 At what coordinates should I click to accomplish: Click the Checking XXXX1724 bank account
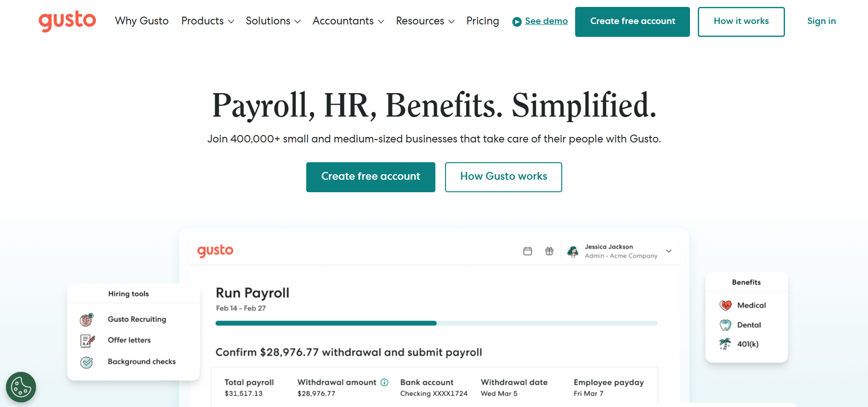click(434, 394)
